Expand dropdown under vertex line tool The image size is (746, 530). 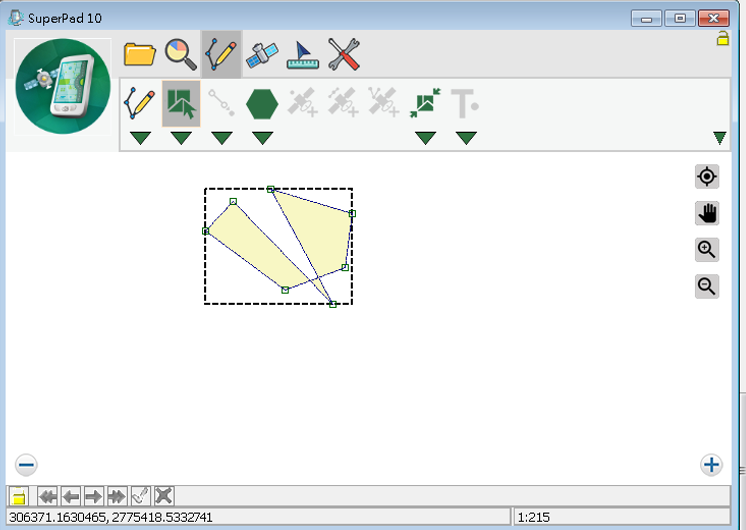point(222,138)
